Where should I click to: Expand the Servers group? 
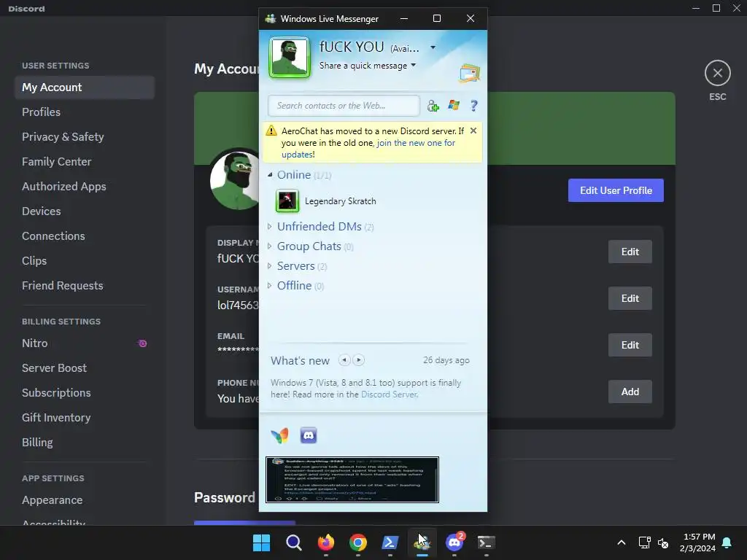coord(270,265)
